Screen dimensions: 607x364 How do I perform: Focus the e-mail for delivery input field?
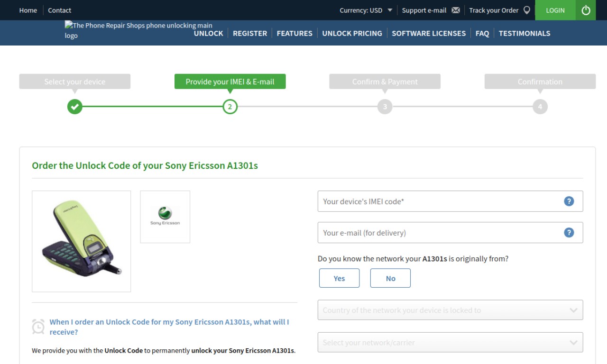click(x=450, y=232)
